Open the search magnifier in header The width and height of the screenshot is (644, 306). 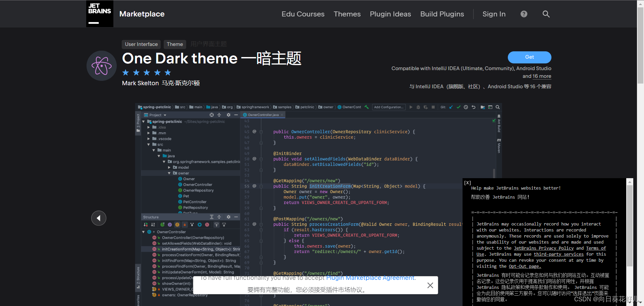click(x=546, y=14)
